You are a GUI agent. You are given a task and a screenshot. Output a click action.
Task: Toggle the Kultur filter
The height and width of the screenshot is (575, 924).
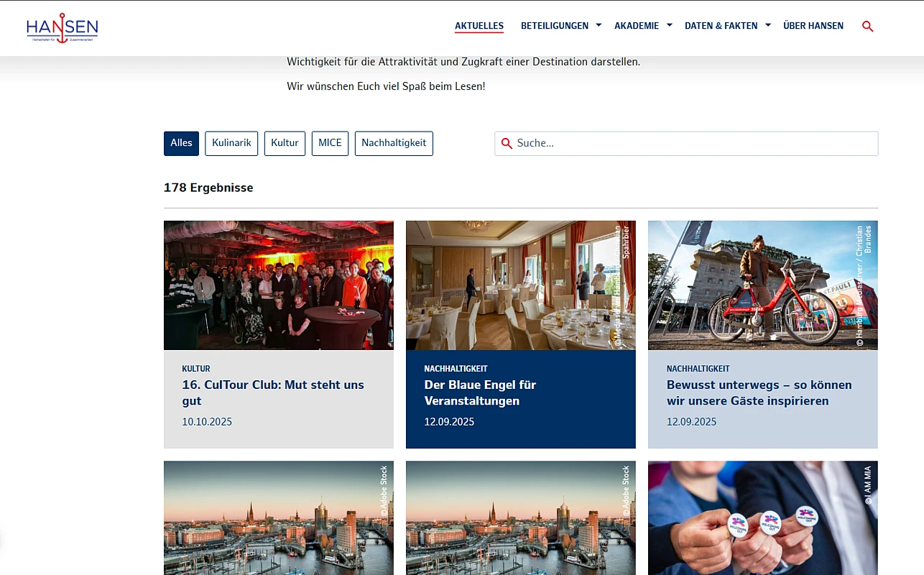click(x=285, y=143)
